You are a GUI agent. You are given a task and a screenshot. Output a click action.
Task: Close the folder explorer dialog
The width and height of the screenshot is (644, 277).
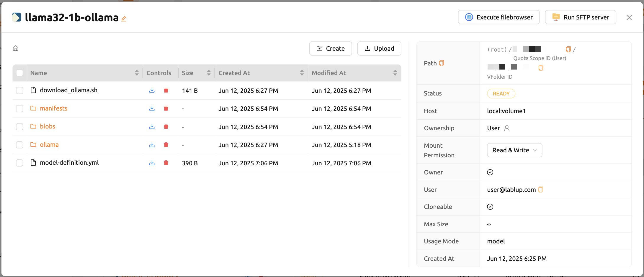(629, 17)
